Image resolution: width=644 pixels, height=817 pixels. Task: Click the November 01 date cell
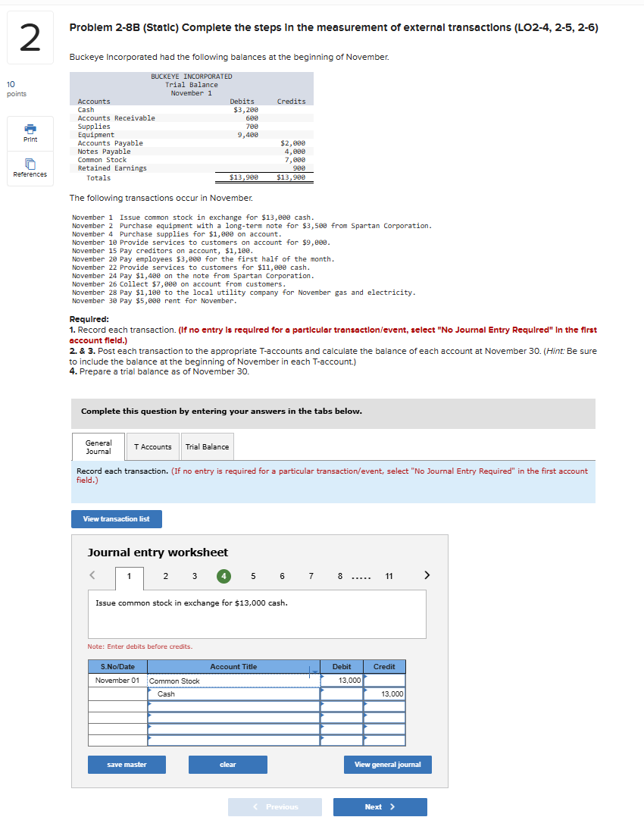tap(117, 681)
